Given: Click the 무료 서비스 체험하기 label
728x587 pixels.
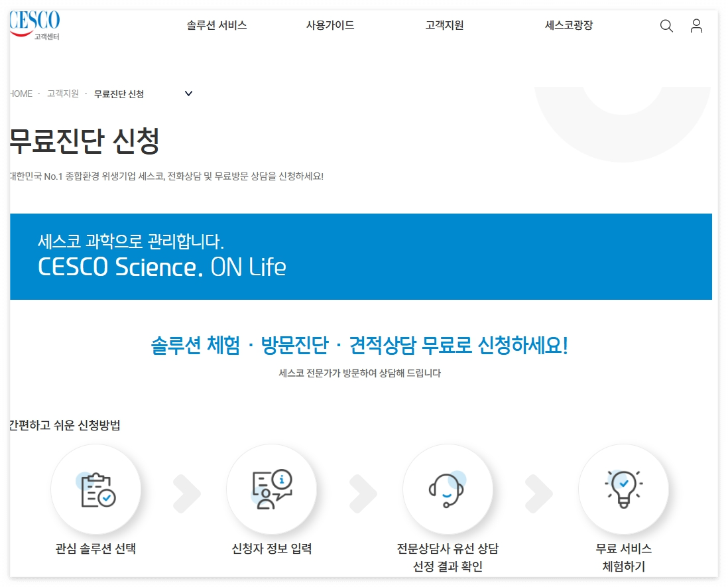Looking at the screenshot, I should click(x=623, y=557).
